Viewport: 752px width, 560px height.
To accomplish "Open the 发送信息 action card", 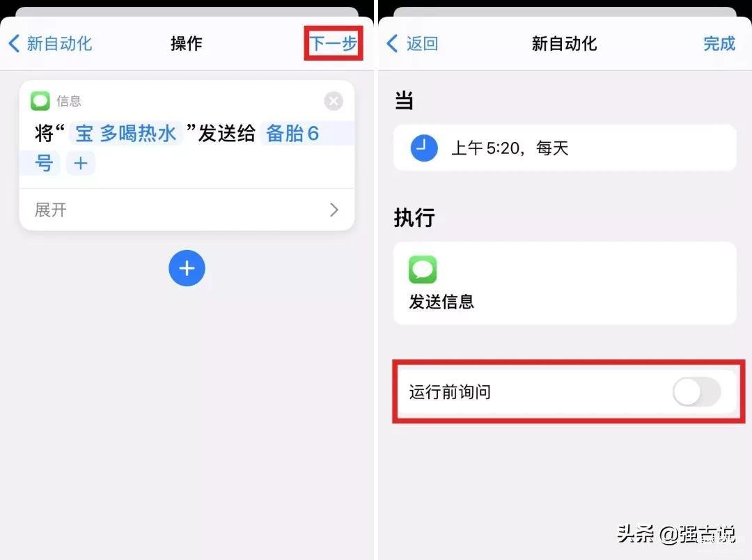I will tap(565, 283).
